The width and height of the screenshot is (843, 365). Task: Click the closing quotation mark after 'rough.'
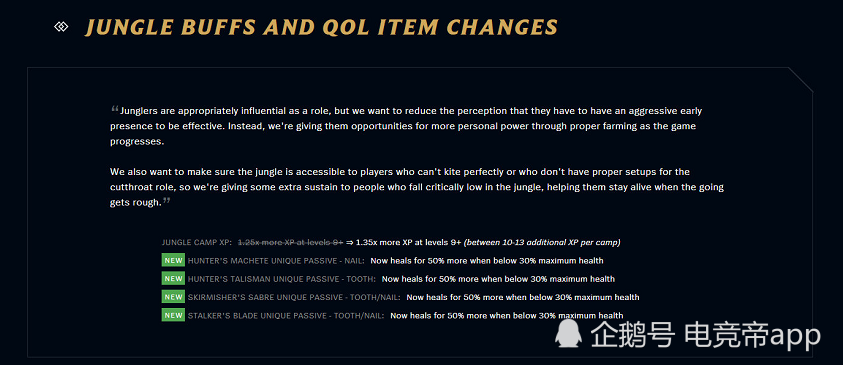click(x=167, y=201)
